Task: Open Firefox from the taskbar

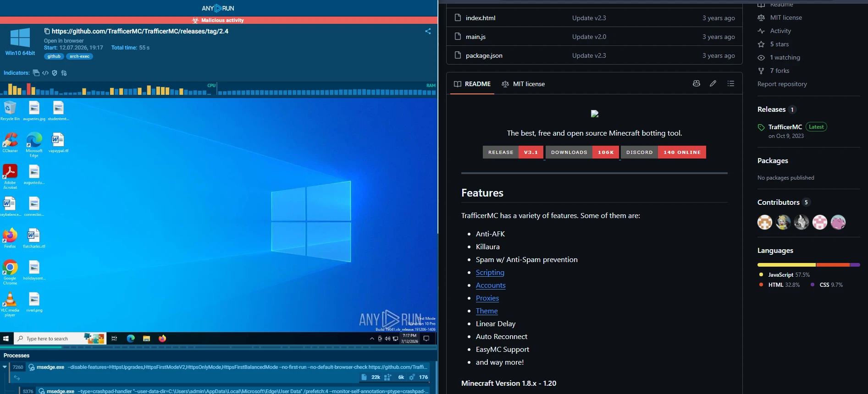Action: (x=162, y=339)
